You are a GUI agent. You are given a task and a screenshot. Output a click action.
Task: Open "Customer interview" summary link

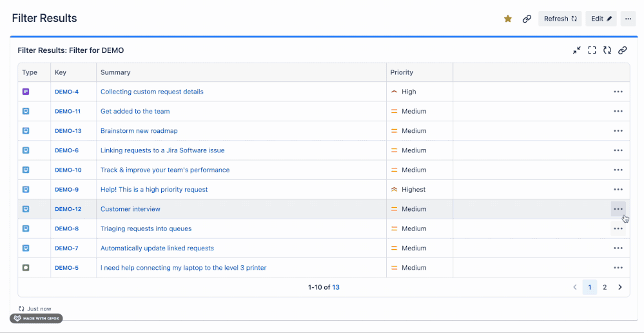point(131,209)
